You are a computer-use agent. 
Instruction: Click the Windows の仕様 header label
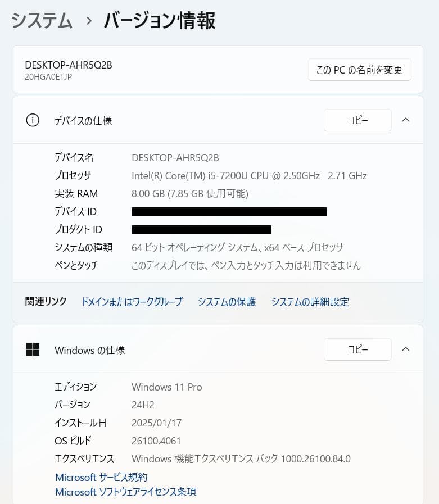tap(90, 350)
